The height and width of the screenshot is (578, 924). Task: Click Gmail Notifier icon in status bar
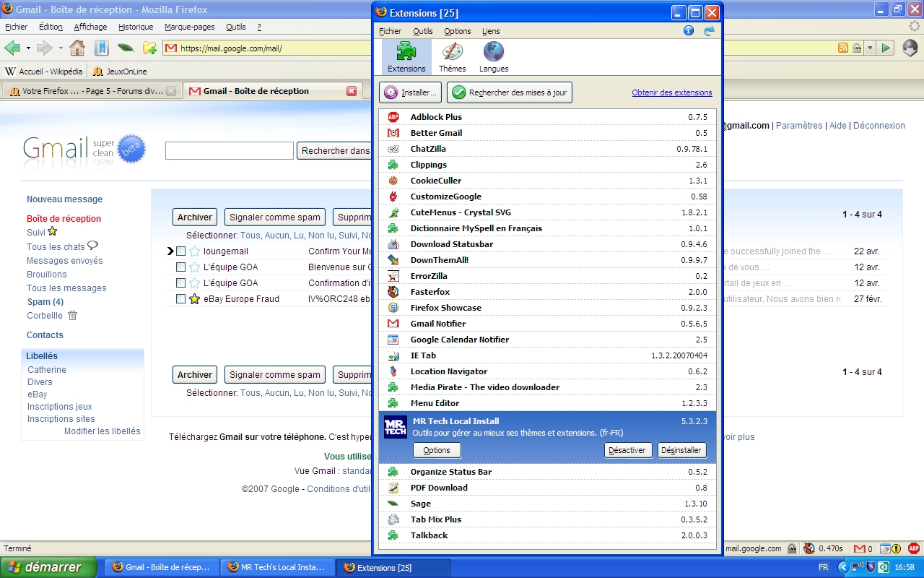pos(859,548)
